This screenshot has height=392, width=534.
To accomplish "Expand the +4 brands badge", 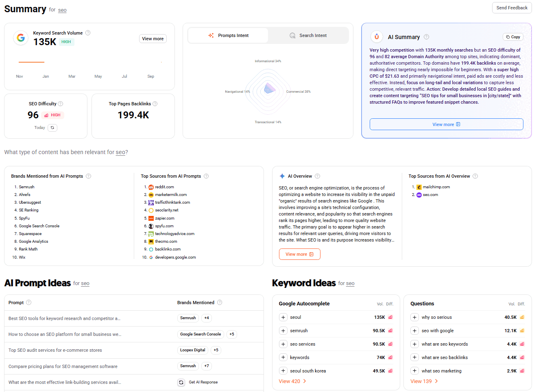I will click(207, 318).
